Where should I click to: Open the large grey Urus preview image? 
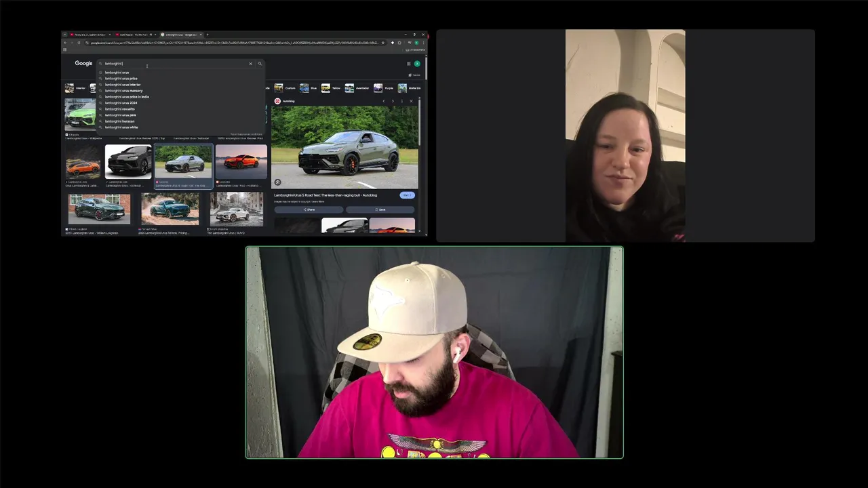coord(344,147)
